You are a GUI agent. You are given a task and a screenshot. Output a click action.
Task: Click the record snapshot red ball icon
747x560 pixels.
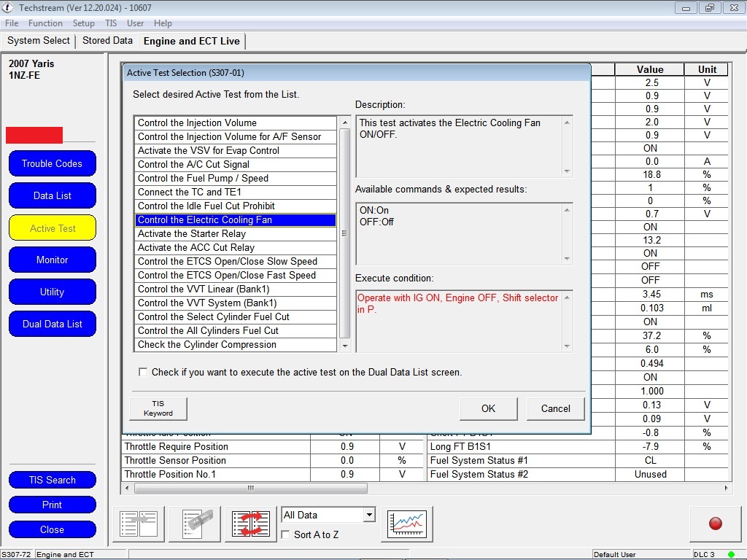click(715, 524)
